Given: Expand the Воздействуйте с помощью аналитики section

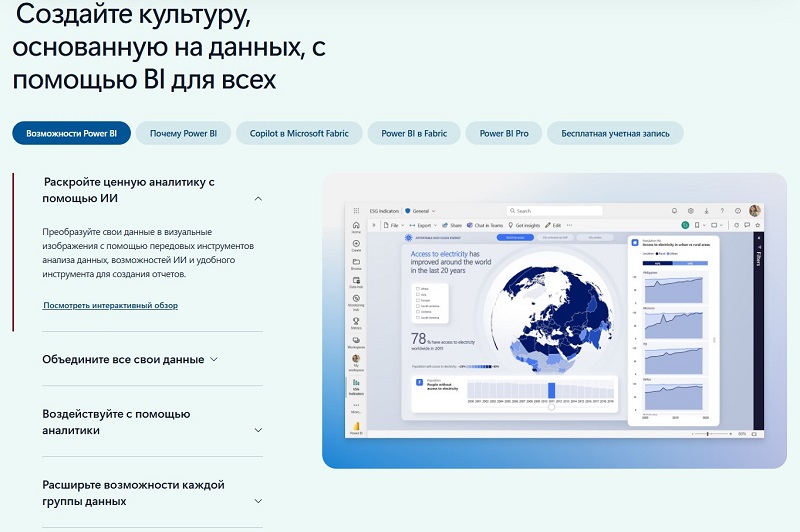Looking at the screenshot, I should coord(153,422).
